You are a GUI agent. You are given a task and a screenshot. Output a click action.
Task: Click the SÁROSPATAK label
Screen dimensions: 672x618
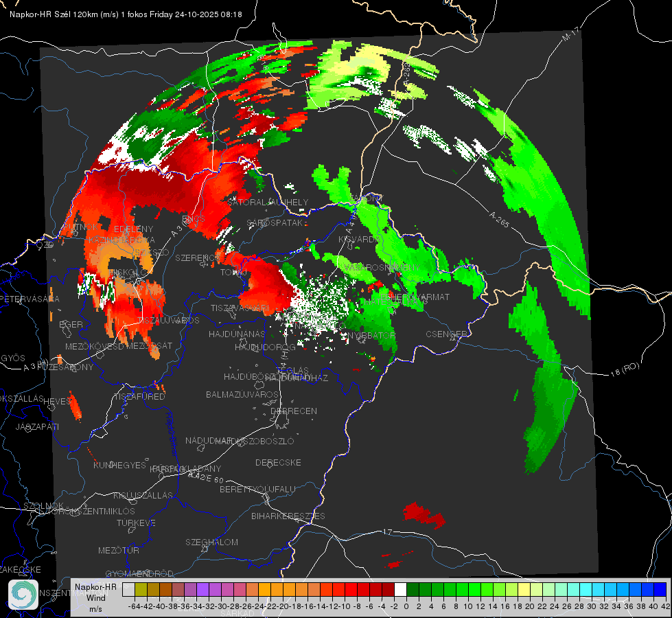point(275,222)
